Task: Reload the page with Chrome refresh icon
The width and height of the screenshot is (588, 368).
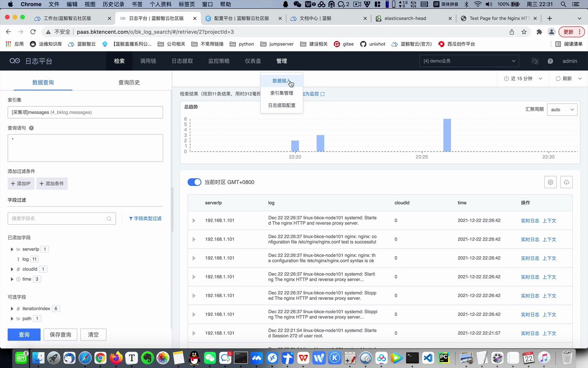Action: point(33,32)
